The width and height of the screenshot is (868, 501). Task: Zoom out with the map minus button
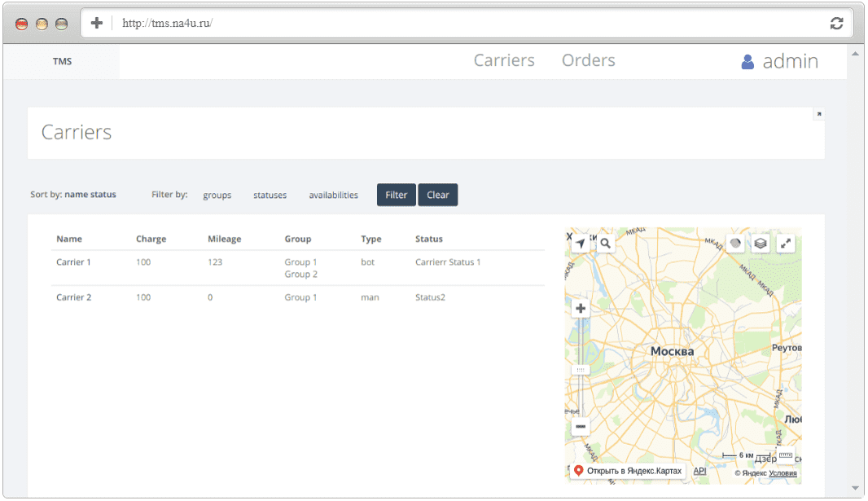point(580,426)
